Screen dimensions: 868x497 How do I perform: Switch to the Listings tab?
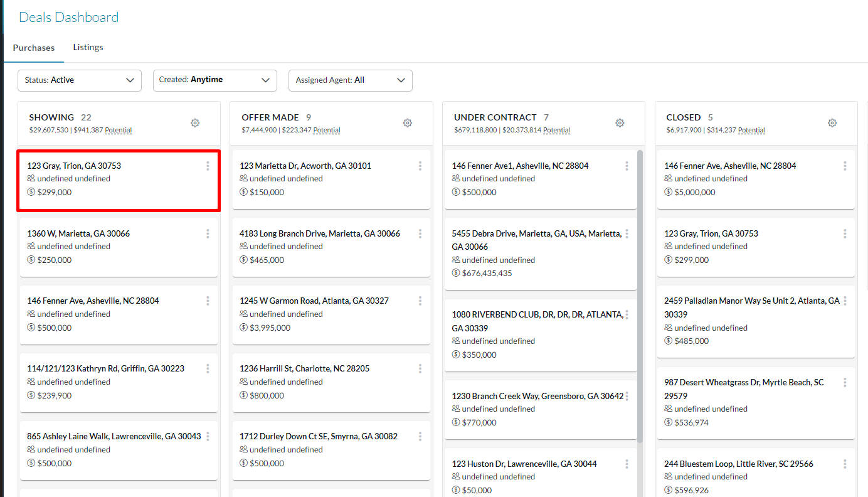[88, 47]
